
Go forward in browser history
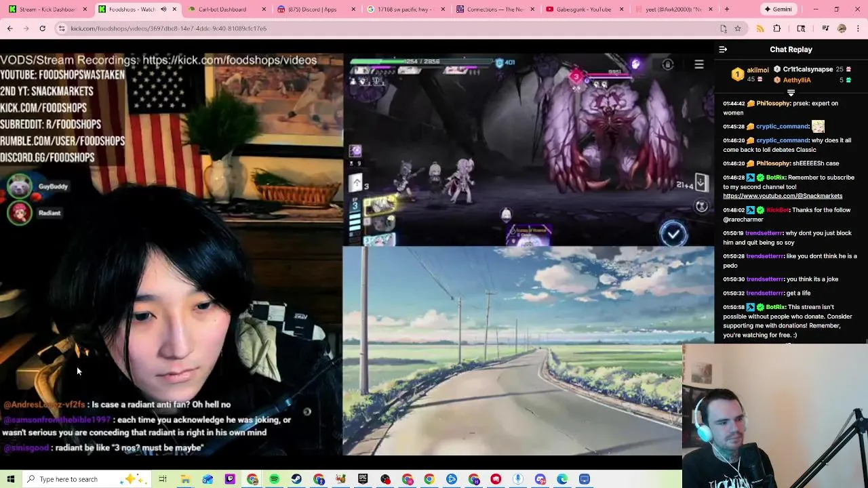tap(26, 28)
